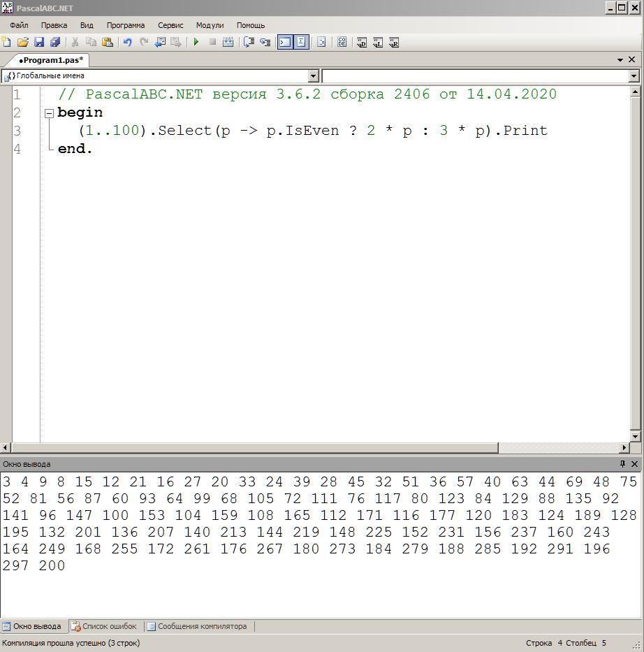Switch to Сообщения компилятора tab
Image resolution: width=644 pixels, height=652 pixels.
(198, 626)
